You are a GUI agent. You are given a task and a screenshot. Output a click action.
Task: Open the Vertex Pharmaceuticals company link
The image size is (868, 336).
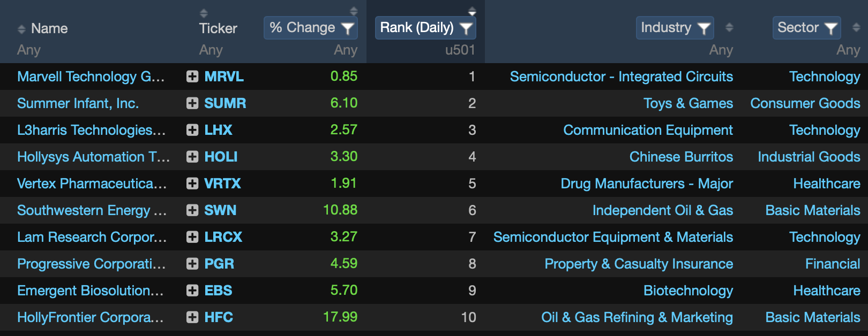(92, 184)
